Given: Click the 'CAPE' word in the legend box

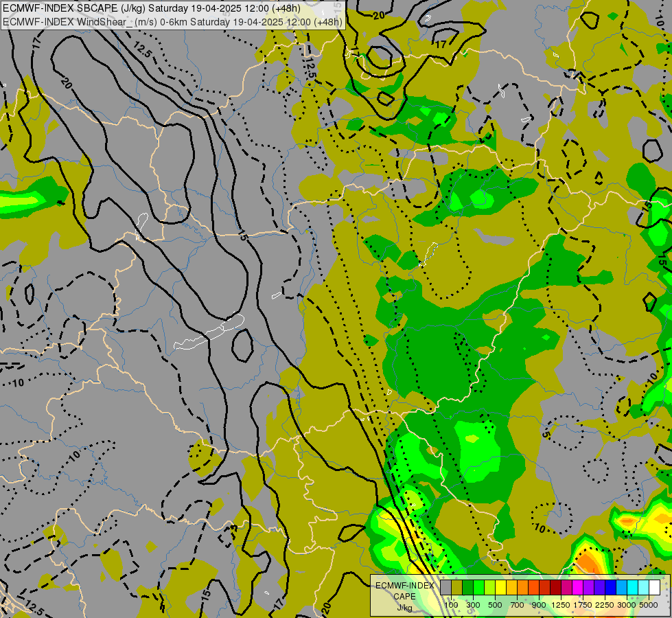Looking at the screenshot, I should (x=404, y=597).
